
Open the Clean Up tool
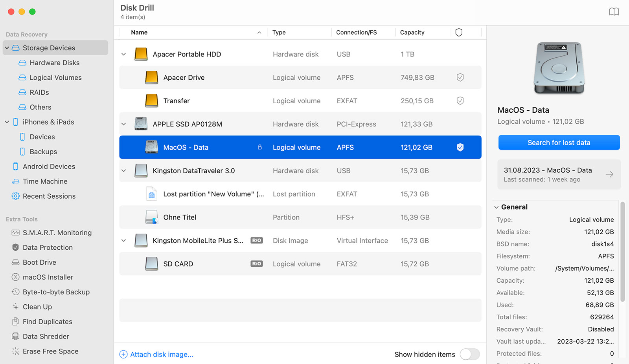[x=37, y=307]
